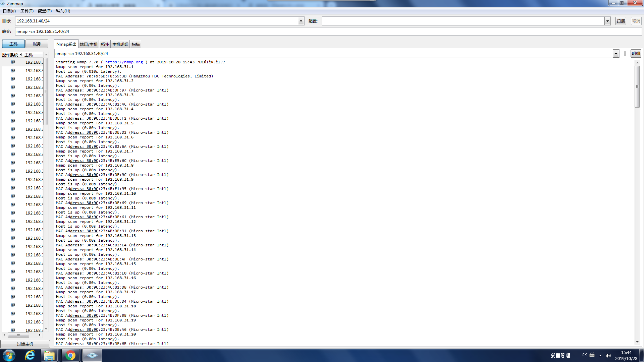
Task: Open the 工具(T) menu
Action: tap(27, 11)
